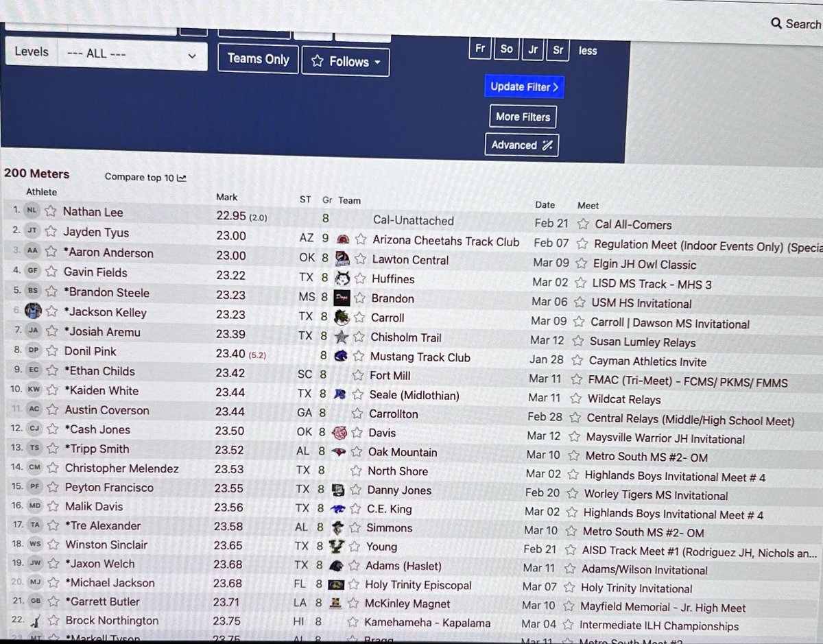
Task: Open team McKinley Magnet page
Action: pos(407,604)
